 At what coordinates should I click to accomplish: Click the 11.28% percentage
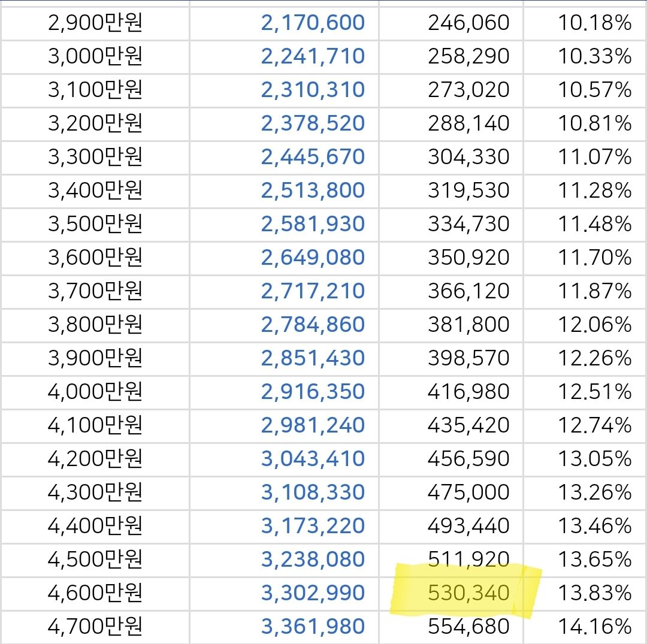click(595, 190)
